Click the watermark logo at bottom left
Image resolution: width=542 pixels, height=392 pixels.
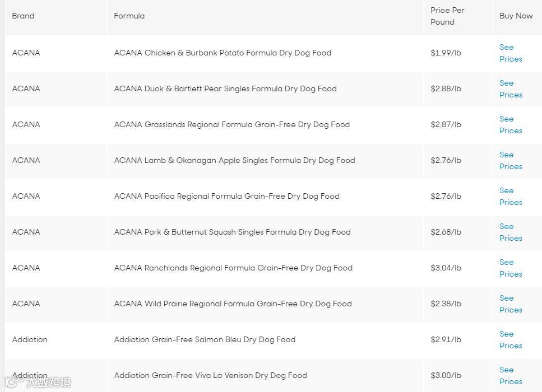pos(38,382)
